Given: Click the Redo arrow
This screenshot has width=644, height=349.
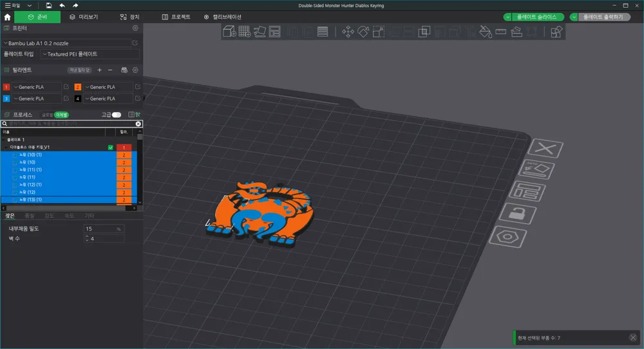Looking at the screenshot, I should [75, 5].
